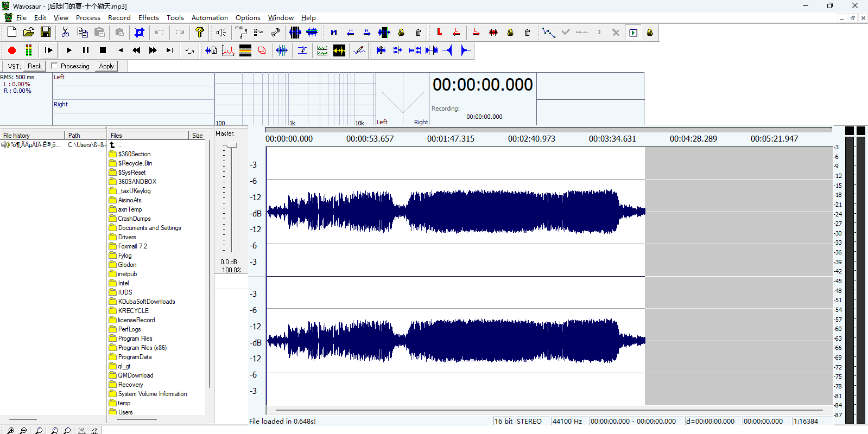Click the zoom in magnifier icon
This screenshot has width=868, height=434.
[11, 431]
